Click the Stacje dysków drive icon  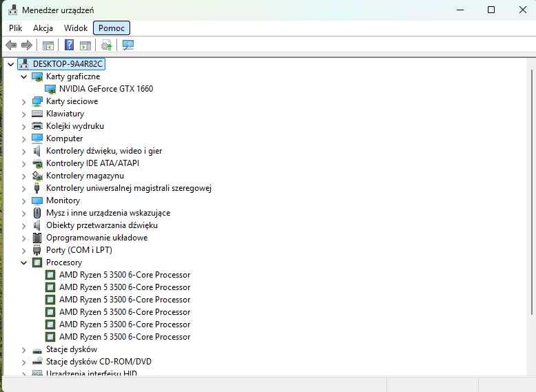click(x=37, y=350)
